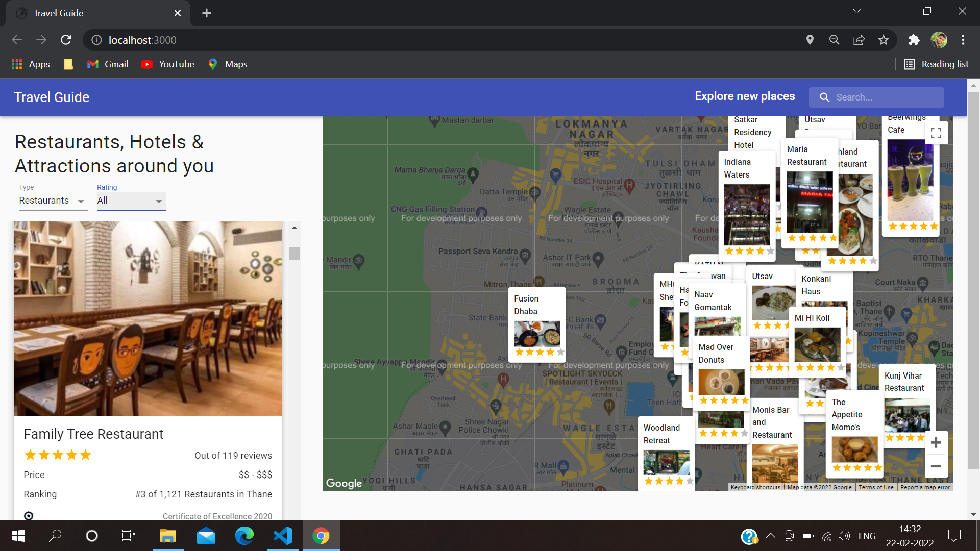Zoom in on the map
This screenshot has width=980, height=551.
(x=936, y=443)
